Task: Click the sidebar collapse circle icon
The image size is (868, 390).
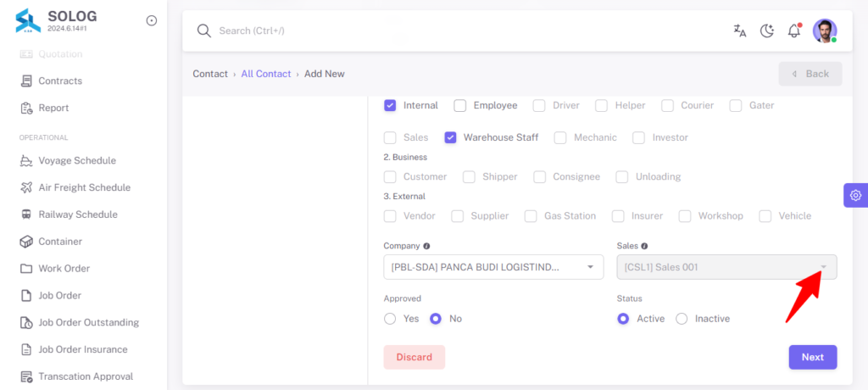Action: point(151,20)
